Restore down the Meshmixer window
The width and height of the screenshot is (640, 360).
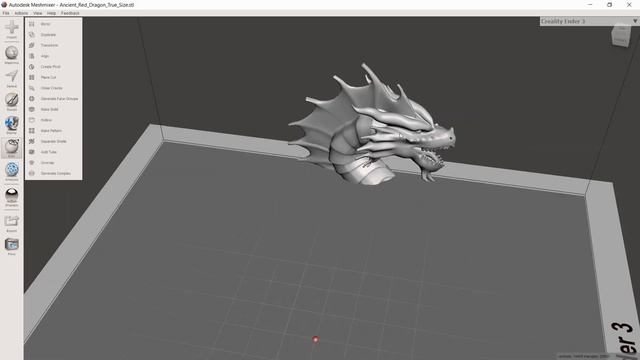coord(609,4)
